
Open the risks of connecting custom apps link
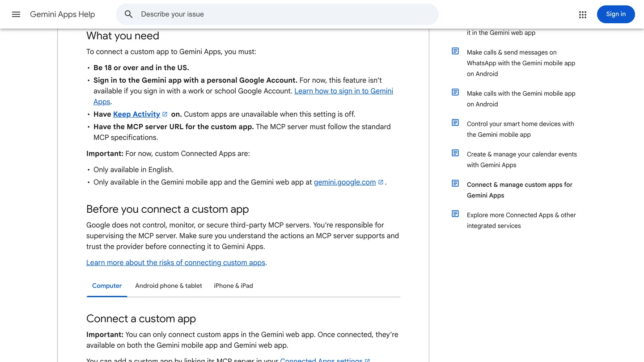tap(176, 263)
